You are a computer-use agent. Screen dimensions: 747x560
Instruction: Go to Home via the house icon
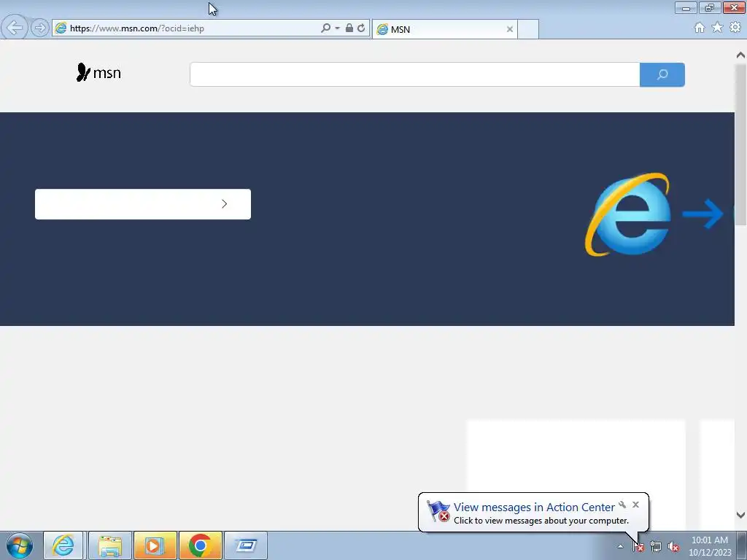(x=700, y=28)
